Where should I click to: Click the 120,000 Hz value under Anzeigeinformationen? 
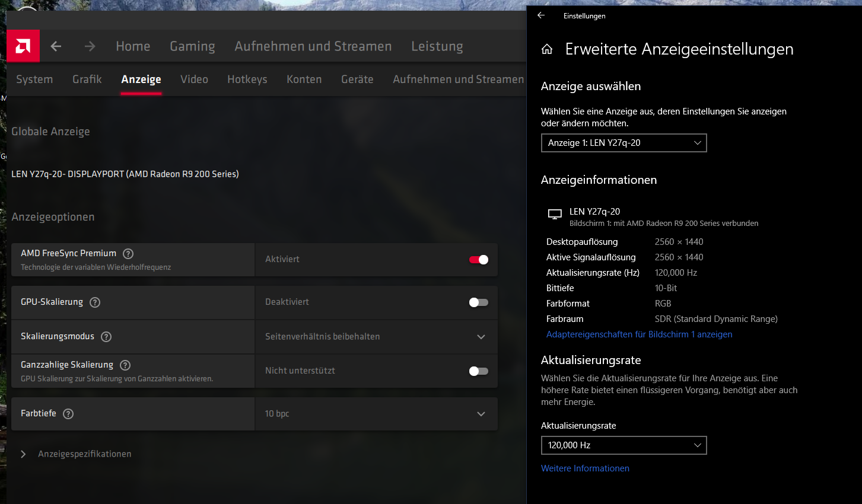coord(676,273)
